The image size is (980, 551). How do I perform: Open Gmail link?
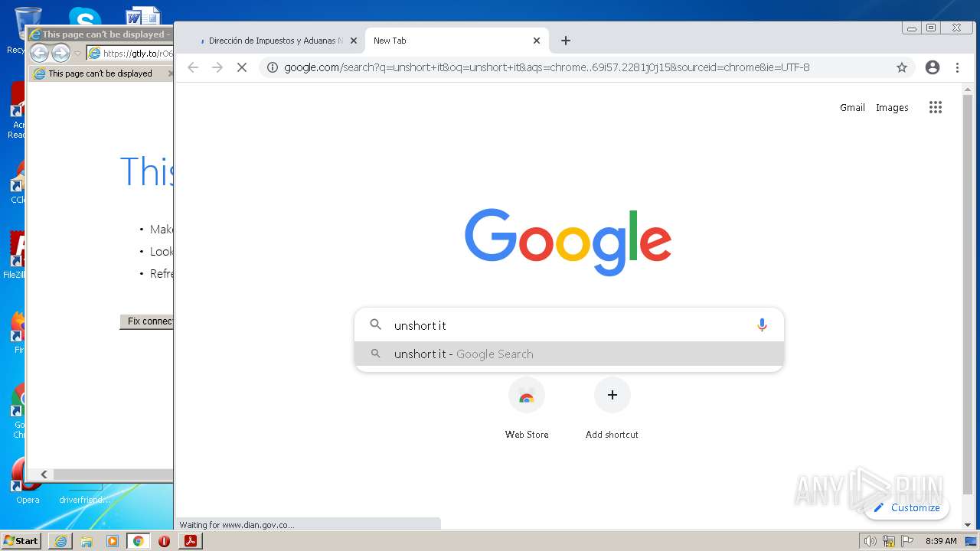click(x=852, y=108)
